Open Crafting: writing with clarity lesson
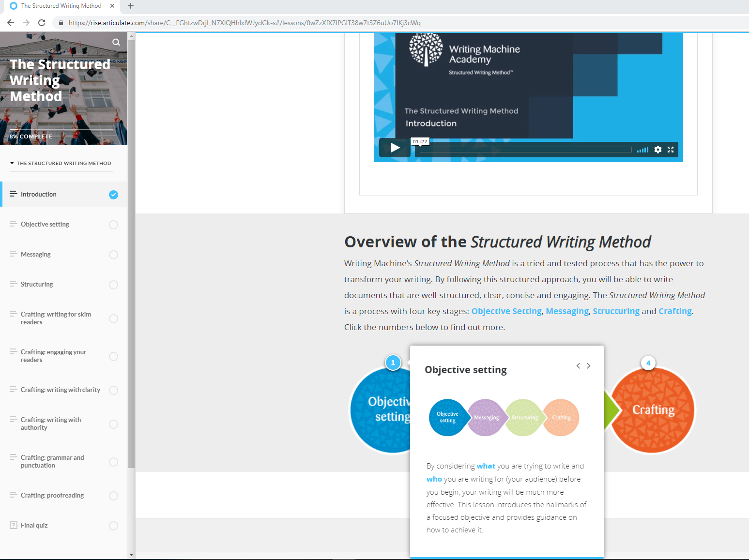 tap(64, 390)
